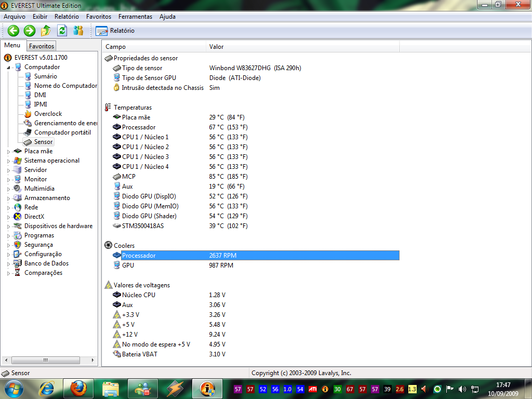Expand the Servidor tree node

tap(8, 170)
